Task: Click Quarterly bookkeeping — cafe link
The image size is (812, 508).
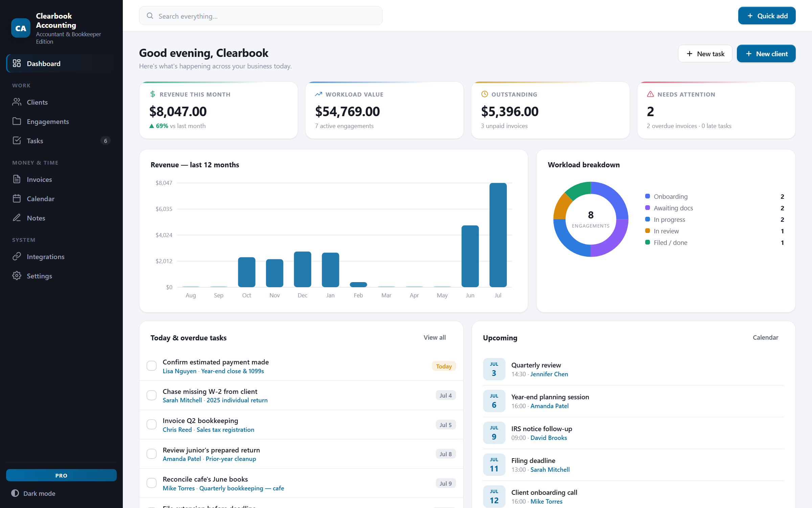Action: click(x=242, y=488)
